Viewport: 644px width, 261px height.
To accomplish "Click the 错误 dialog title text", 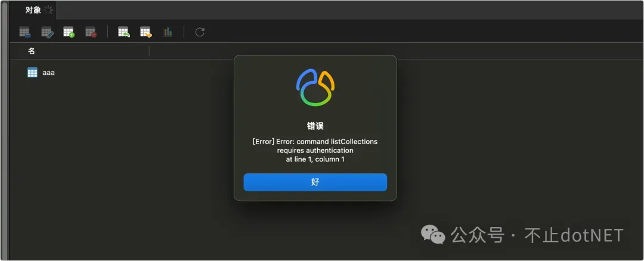I will tap(315, 126).
